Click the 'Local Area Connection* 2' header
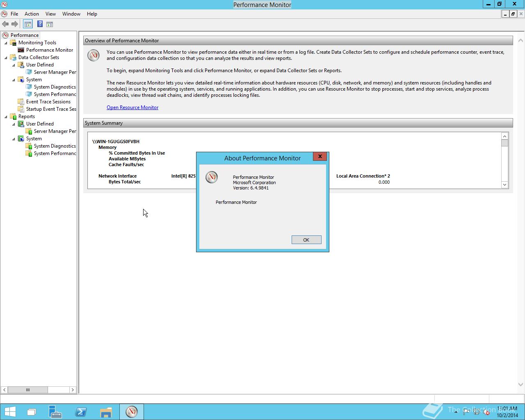Screen dimensions: 525x420 [x=363, y=176]
